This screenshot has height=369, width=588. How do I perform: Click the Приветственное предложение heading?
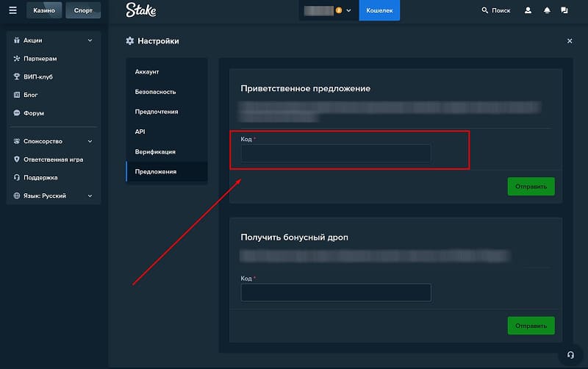pyautogui.click(x=305, y=88)
